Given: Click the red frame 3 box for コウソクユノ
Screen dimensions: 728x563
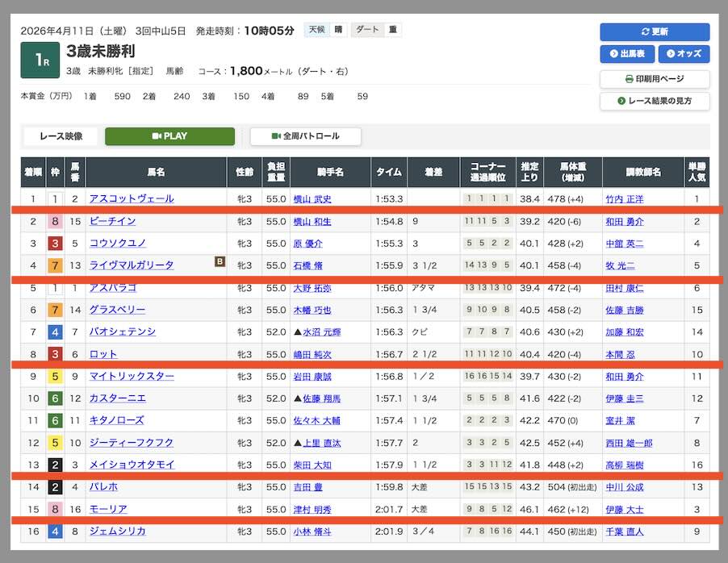Looking at the screenshot, I should click(x=55, y=244).
